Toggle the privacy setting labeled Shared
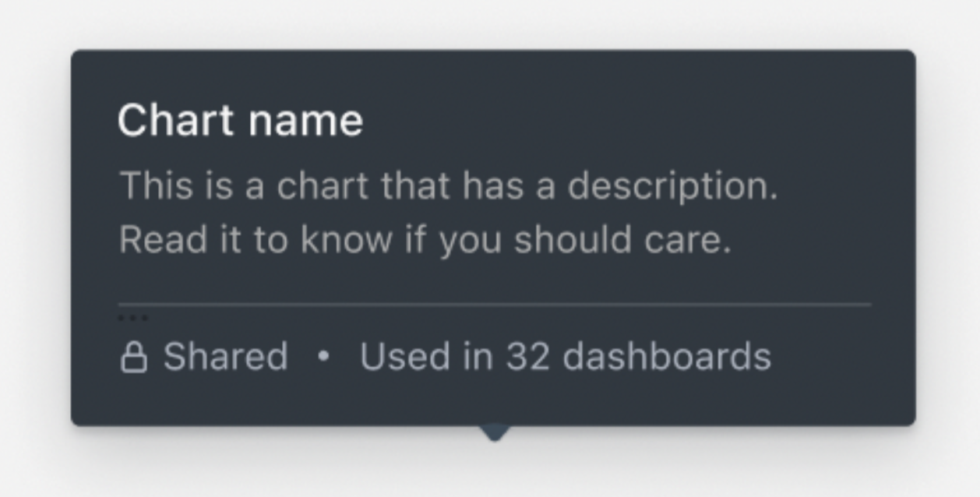This screenshot has width=980, height=497. 226,355
